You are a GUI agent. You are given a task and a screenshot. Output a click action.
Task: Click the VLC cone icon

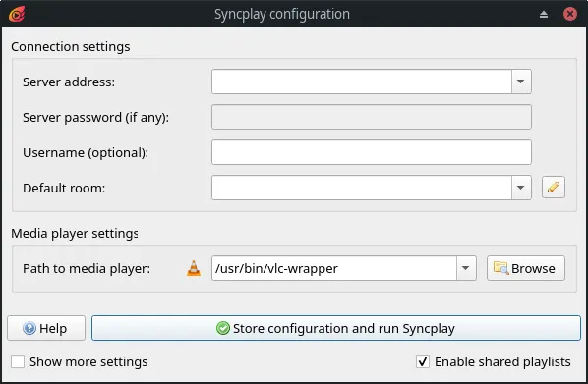194,268
